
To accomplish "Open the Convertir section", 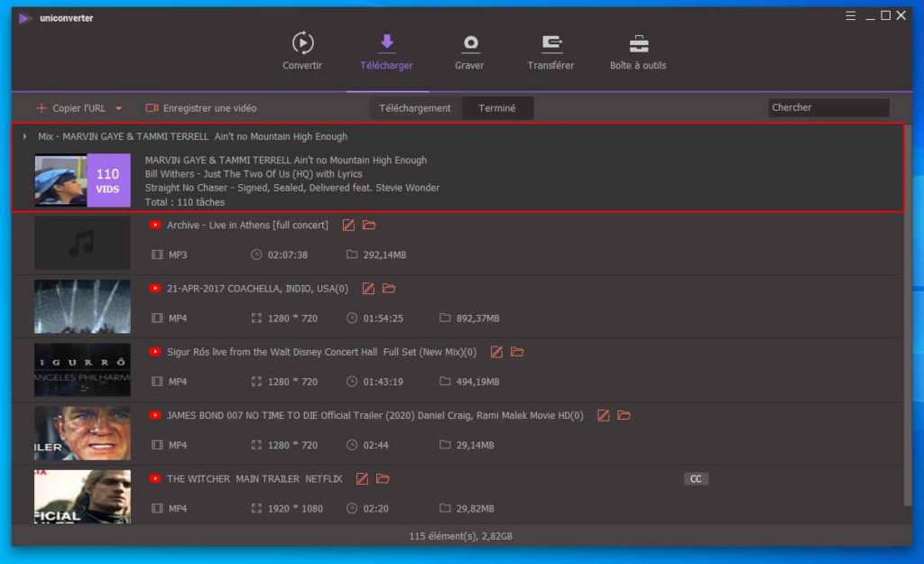I will pos(302,51).
